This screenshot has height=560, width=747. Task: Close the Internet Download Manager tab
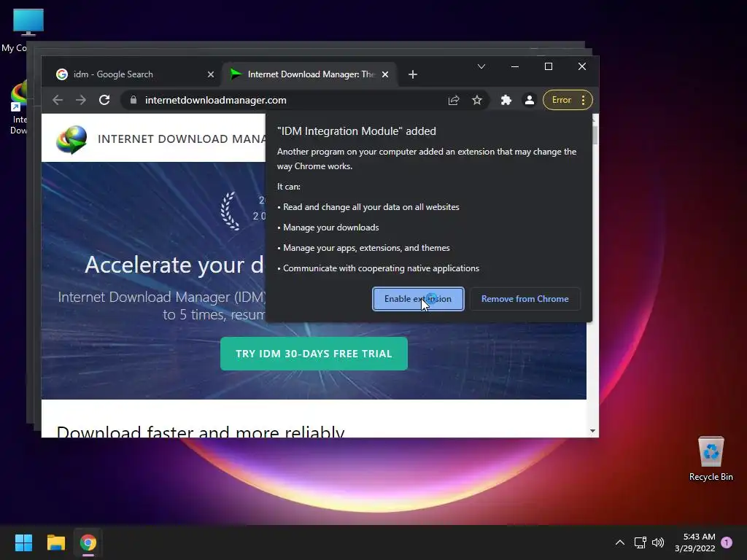point(385,75)
